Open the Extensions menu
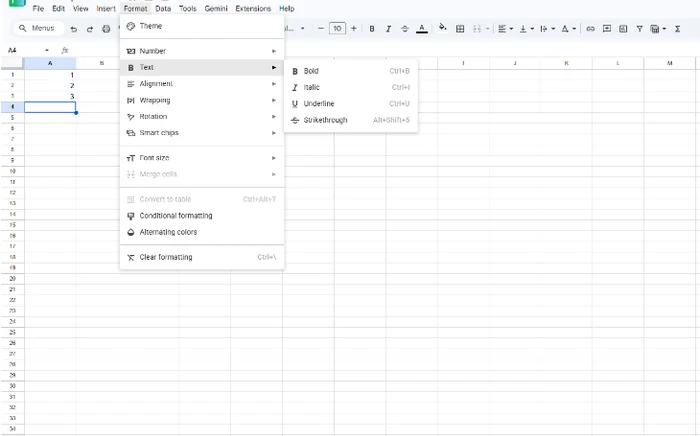 tap(253, 8)
